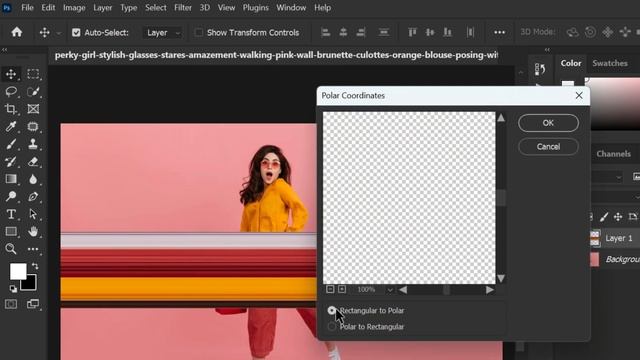This screenshot has height=360, width=640.
Task: Zoom in the Polar Coordinates preview
Action: pyautogui.click(x=342, y=289)
